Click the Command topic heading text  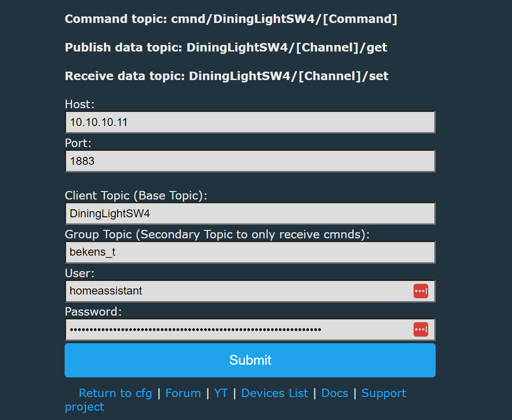[231, 19]
